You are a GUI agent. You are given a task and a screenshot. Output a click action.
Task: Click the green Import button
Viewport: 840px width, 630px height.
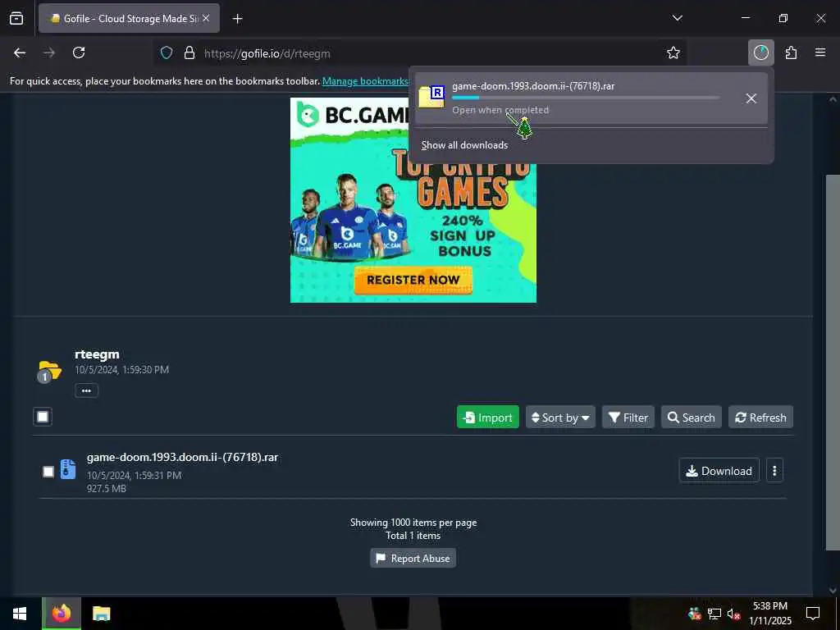[487, 418]
